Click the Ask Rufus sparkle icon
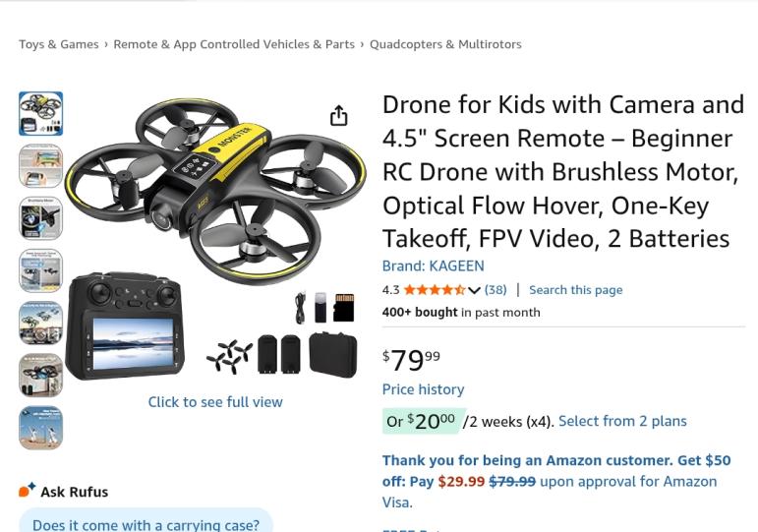This screenshot has height=532, width=758. pos(27,490)
